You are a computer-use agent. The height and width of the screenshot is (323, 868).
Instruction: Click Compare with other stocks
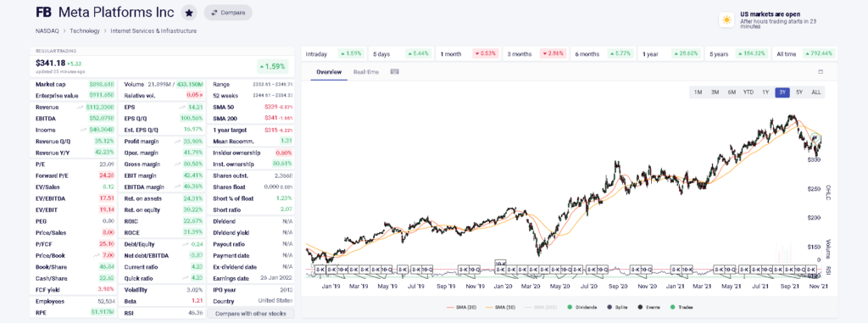coord(251,314)
